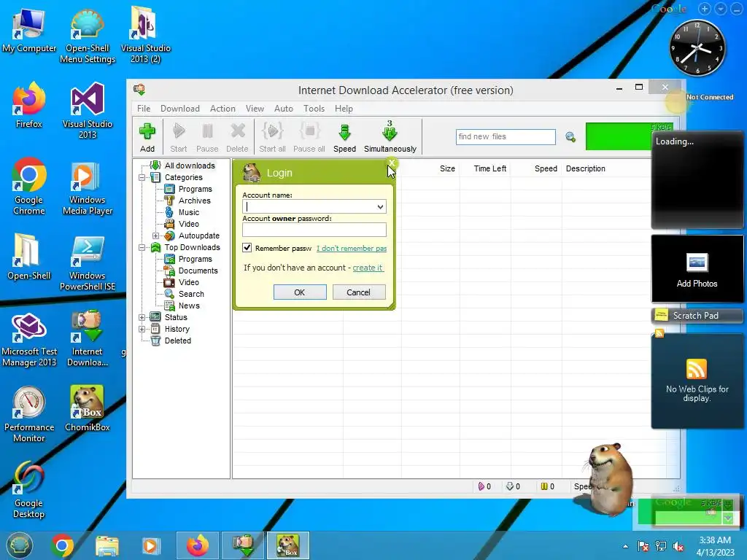Toggle the Remember password checkbox
Image resolution: width=747 pixels, height=560 pixels.
[247, 248]
